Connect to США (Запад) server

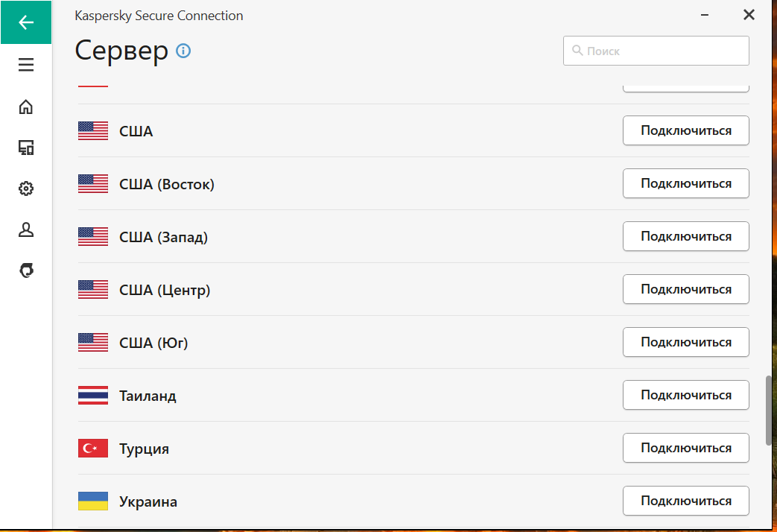pyautogui.click(x=686, y=236)
